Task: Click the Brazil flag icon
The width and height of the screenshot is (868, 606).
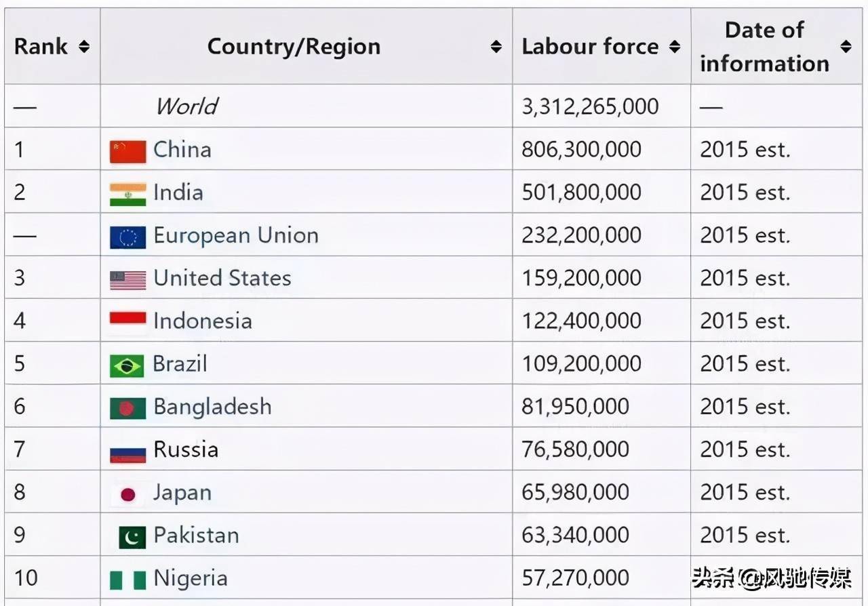Action: (127, 365)
